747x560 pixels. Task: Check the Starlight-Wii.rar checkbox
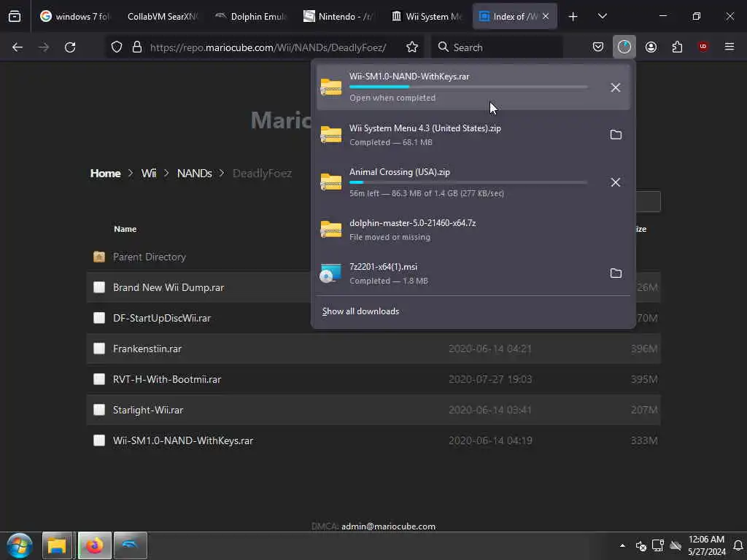coord(99,410)
